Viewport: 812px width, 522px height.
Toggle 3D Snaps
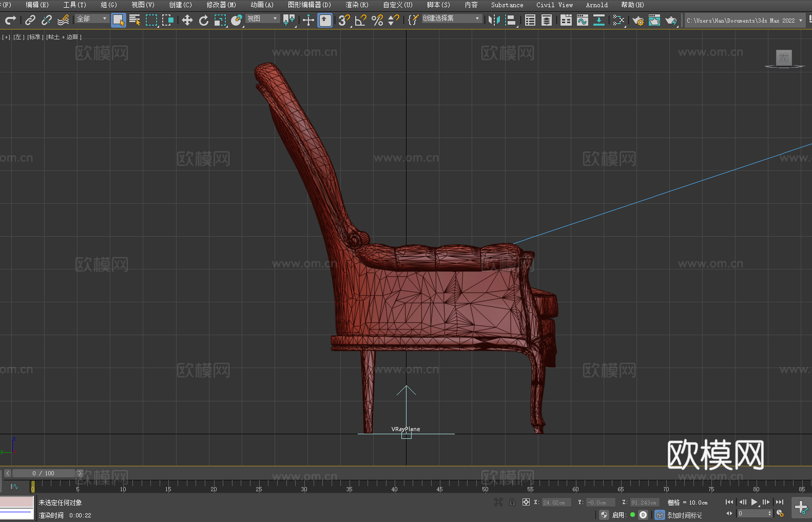pyautogui.click(x=344, y=20)
